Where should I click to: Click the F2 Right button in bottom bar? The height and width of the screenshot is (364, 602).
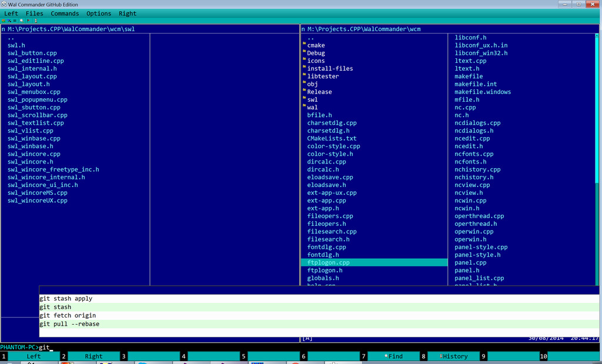93,356
